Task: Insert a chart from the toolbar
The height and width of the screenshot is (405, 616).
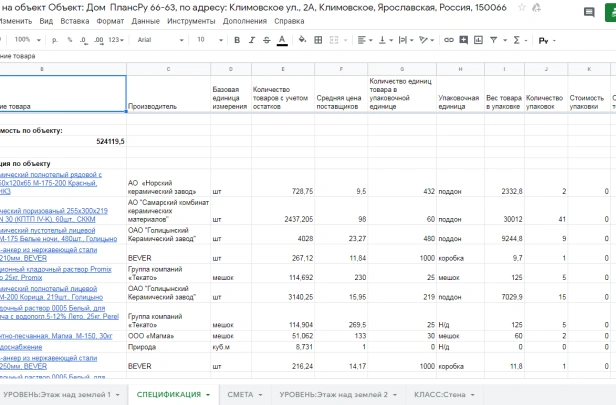Action: click(x=478, y=40)
